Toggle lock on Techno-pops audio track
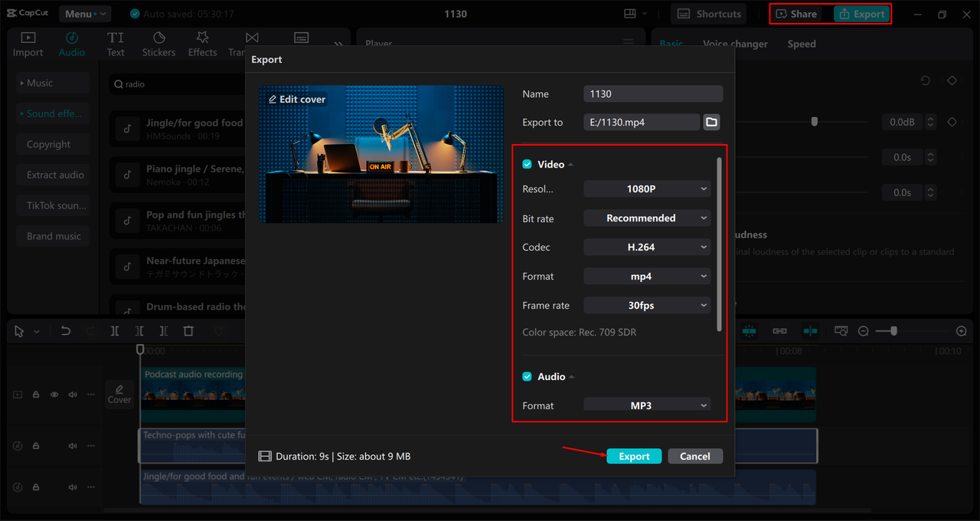This screenshot has width=980, height=521. pyautogui.click(x=36, y=446)
